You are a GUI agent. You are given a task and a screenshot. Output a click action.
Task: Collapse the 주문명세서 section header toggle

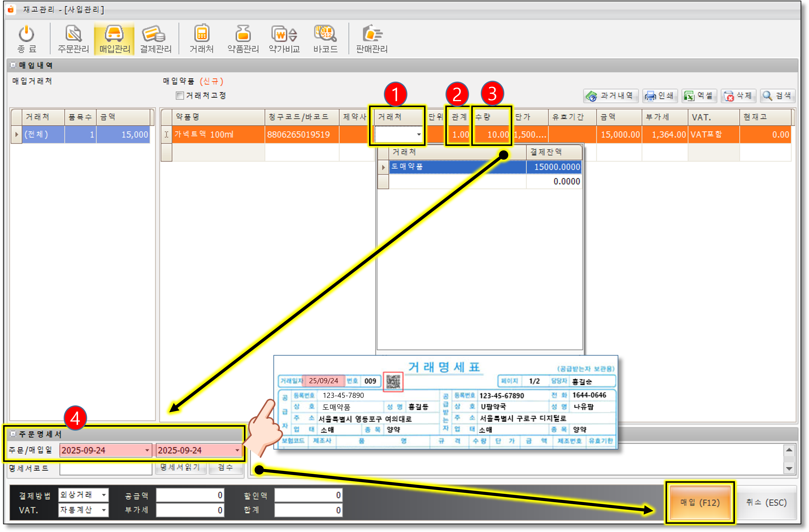[13, 434]
